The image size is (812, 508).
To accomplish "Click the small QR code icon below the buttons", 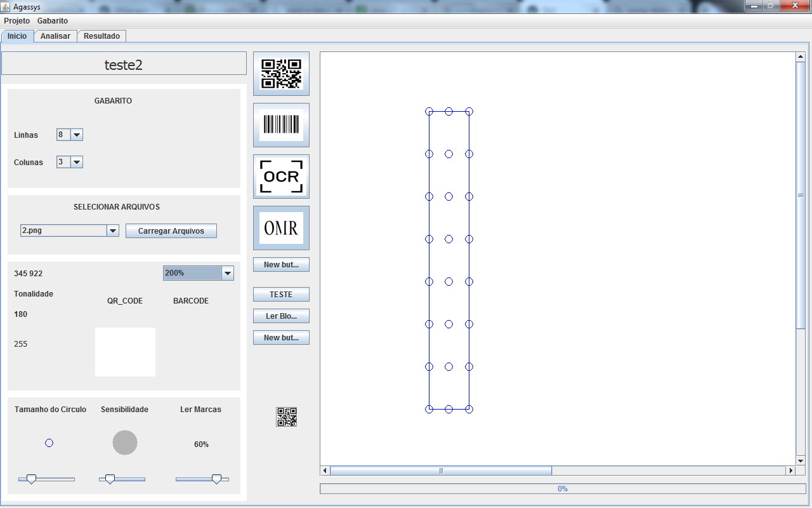I will (286, 417).
